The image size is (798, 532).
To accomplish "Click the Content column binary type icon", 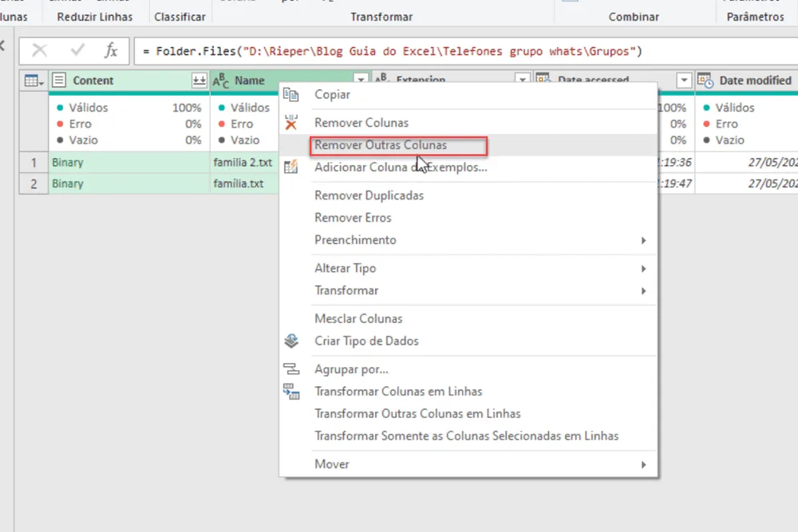I will tap(59, 81).
